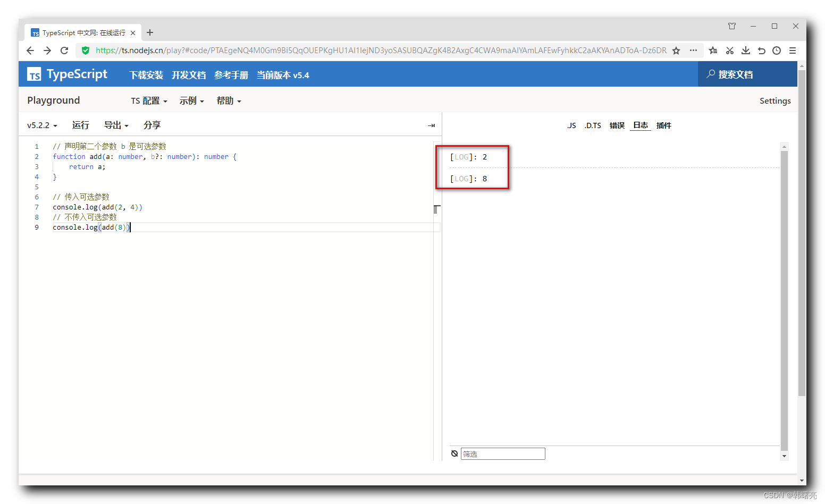Clear the logs with circle-slash icon
This screenshot has height=504, width=825.
click(454, 453)
